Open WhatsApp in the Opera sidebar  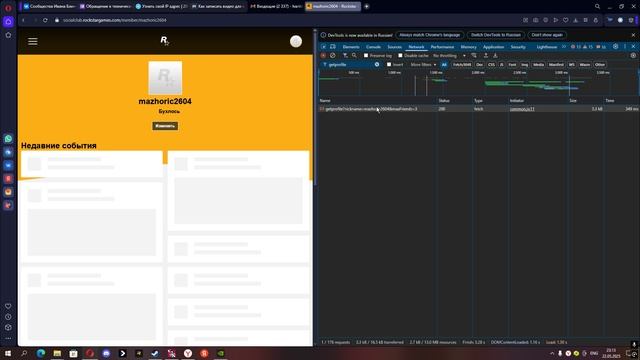(x=8, y=139)
